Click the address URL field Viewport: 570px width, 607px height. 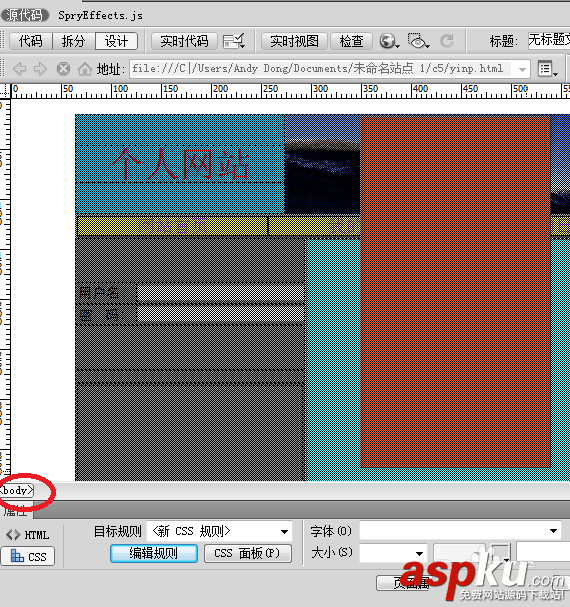(x=321, y=69)
